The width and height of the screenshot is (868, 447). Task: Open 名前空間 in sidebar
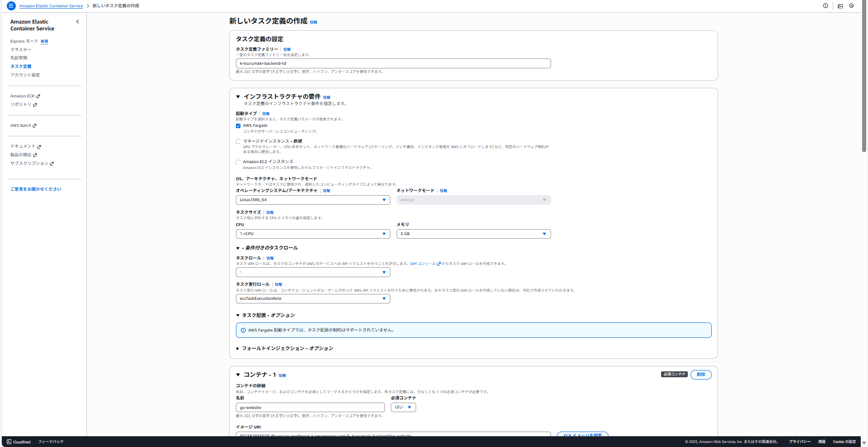click(x=19, y=58)
